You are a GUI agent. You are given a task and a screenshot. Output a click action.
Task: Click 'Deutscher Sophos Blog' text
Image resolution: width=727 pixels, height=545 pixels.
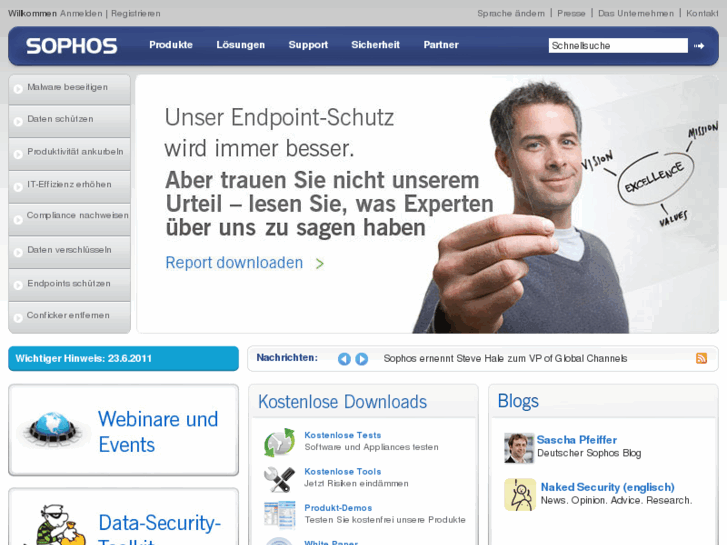pyautogui.click(x=589, y=453)
